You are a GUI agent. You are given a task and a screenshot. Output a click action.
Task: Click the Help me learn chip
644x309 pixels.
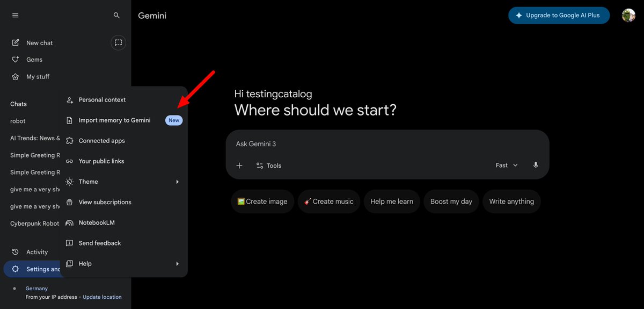tap(392, 202)
